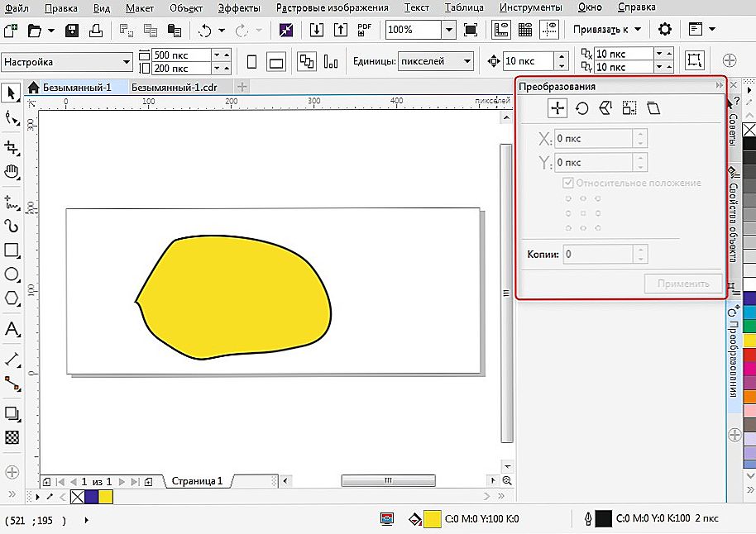
Task: Click the Применить button
Action: 683,284
